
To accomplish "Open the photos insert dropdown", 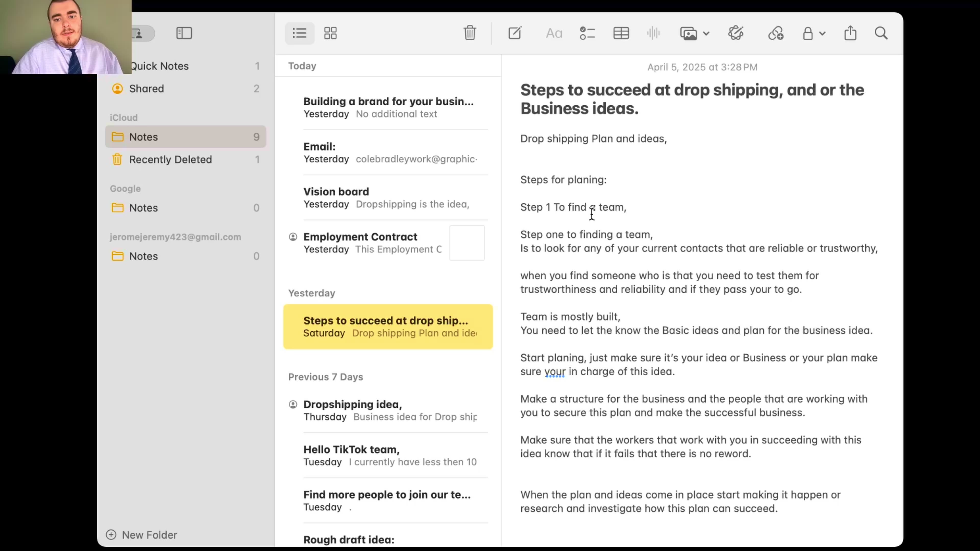I will pyautogui.click(x=694, y=33).
